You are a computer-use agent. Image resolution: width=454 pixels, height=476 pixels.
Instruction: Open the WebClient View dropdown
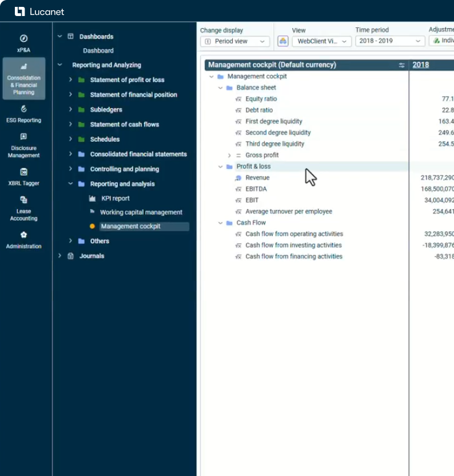(x=321, y=41)
